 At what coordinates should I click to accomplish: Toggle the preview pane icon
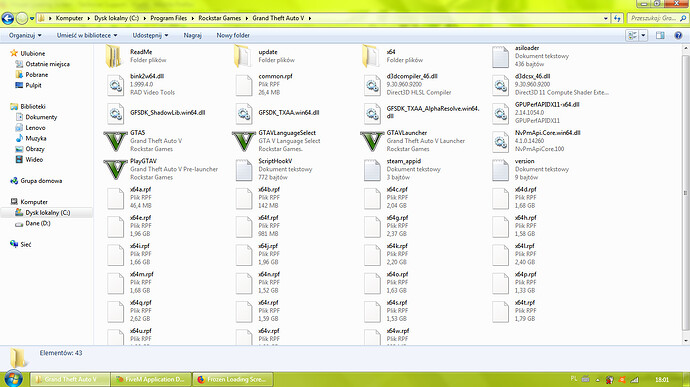[x=660, y=35]
